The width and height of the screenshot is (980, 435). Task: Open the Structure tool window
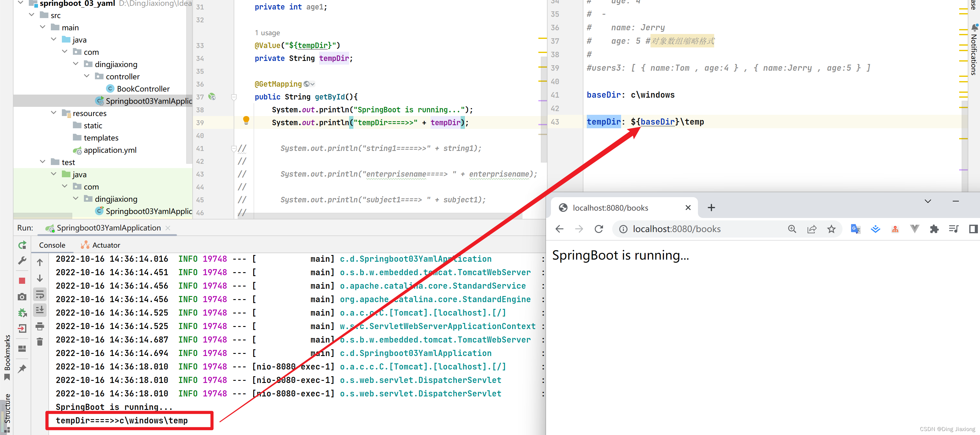tap(7, 413)
